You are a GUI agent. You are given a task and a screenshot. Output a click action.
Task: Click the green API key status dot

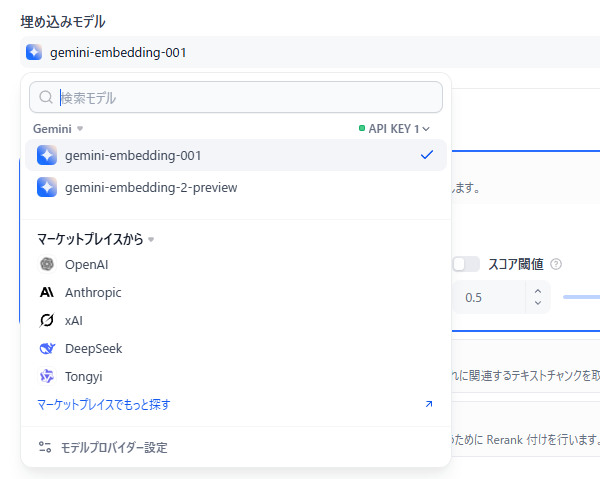362,128
